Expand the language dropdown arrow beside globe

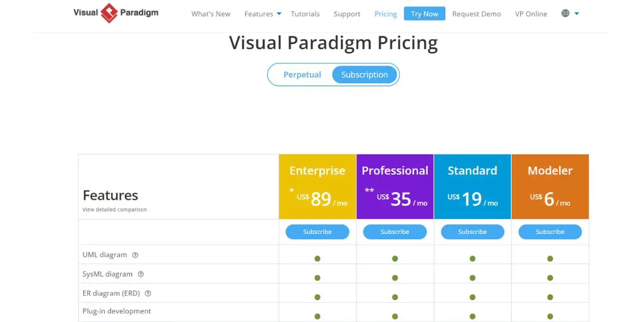pos(577,14)
